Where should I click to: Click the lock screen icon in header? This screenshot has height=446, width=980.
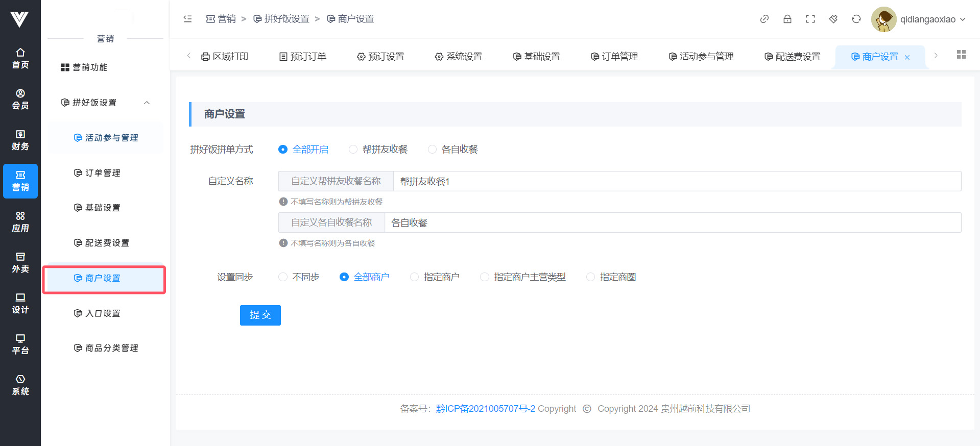pos(787,19)
